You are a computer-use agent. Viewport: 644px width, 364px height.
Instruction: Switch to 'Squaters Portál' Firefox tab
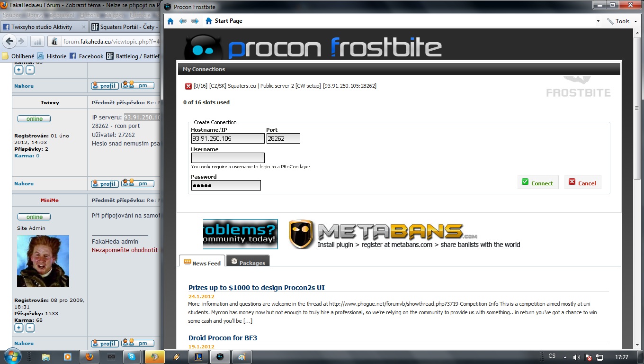coord(125,27)
